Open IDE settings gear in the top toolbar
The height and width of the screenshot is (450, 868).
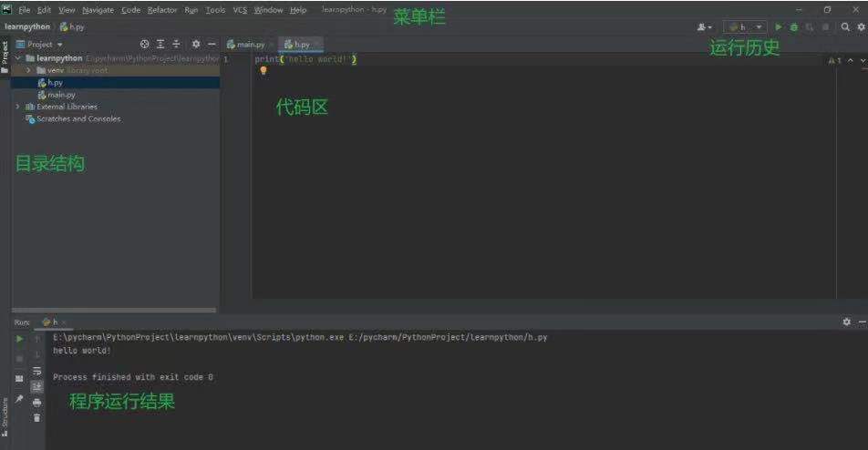(862, 26)
